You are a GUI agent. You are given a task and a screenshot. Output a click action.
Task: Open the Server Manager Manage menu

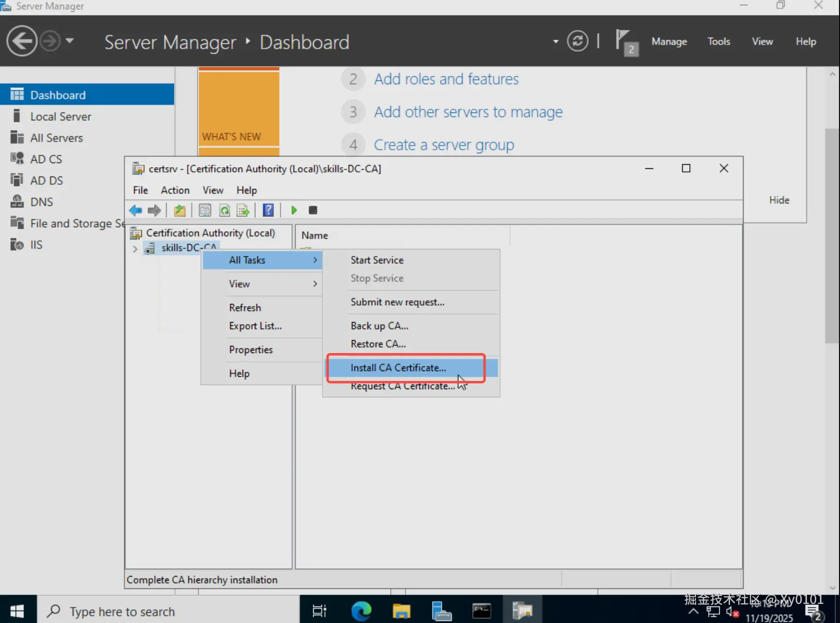[669, 41]
